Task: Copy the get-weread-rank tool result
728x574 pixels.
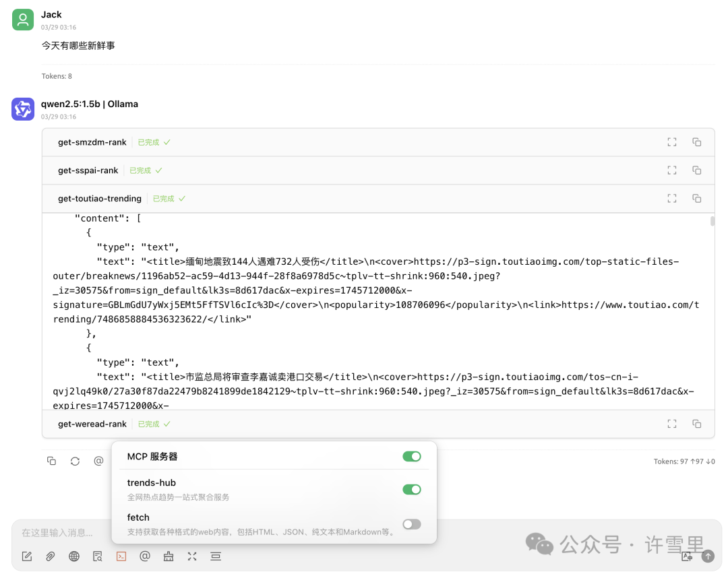Action: point(696,424)
